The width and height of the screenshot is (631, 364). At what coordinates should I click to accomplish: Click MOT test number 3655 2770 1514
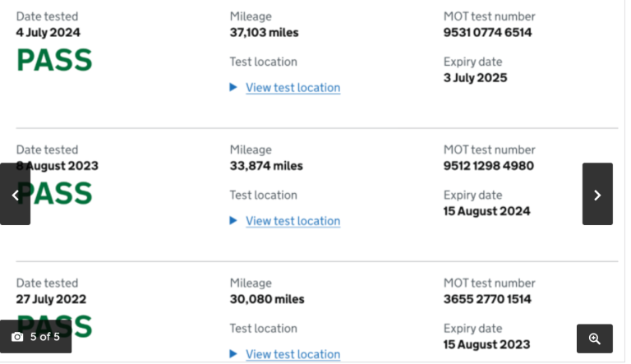[x=487, y=299]
